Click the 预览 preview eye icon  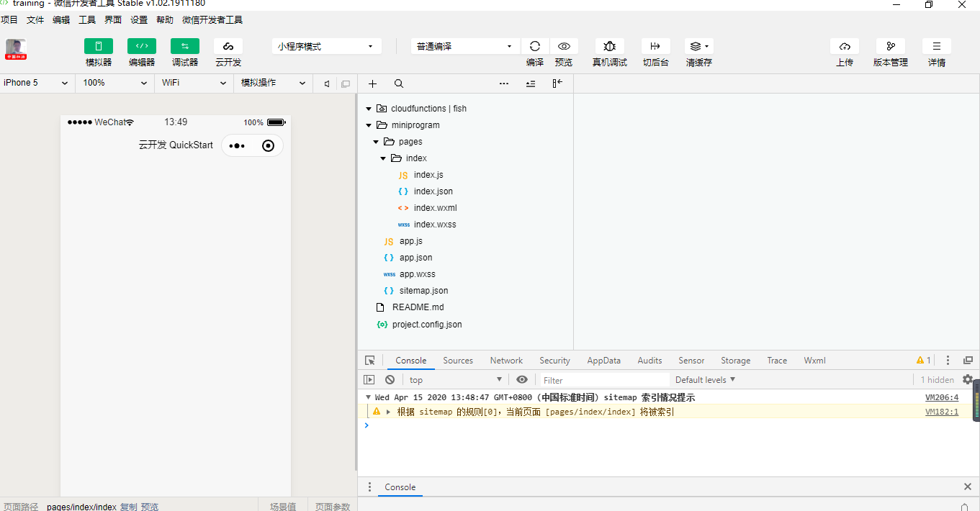(x=564, y=46)
